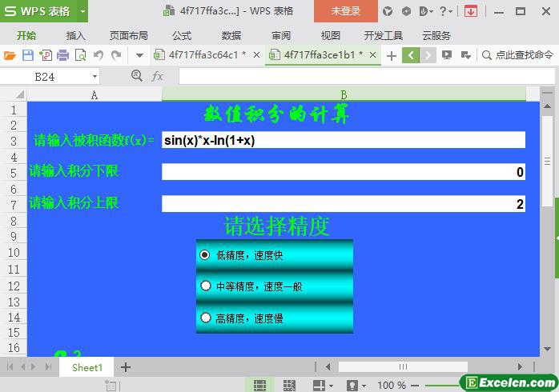The height and width of the screenshot is (392, 559).
Task: Click the select all corner triangle
Action: pyautogui.click(x=20, y=94)
